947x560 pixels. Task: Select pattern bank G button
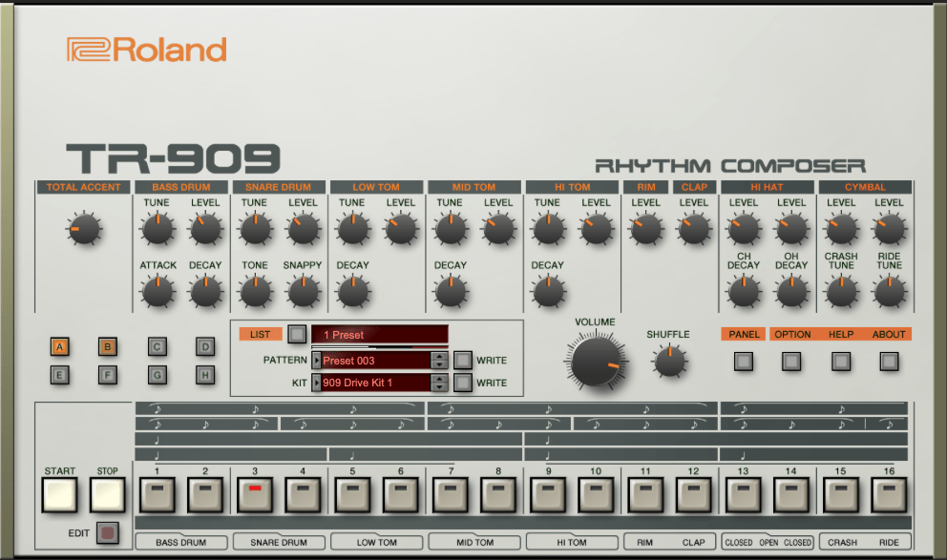point(157,375)
